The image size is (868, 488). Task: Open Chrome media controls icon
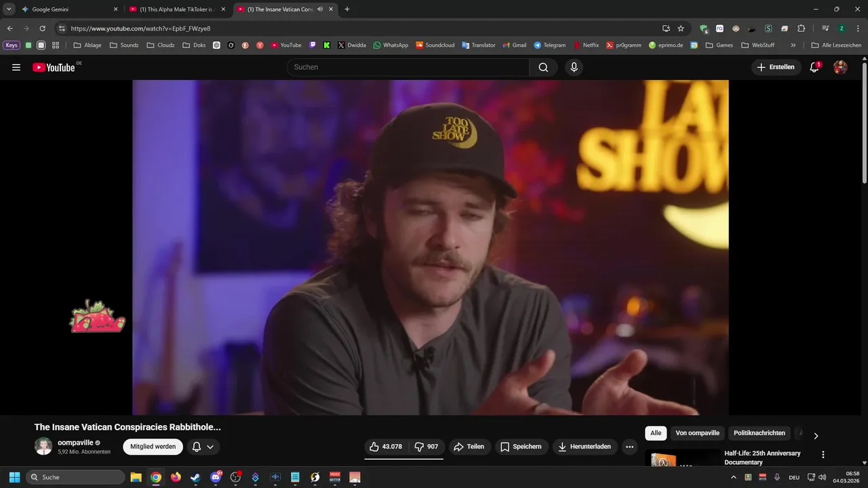click(825, 28)
